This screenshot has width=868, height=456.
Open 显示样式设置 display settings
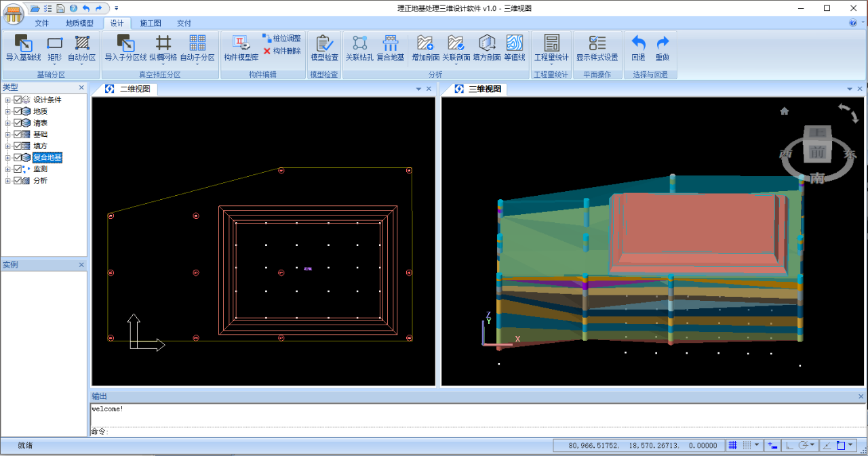click(x=597, y=48)
